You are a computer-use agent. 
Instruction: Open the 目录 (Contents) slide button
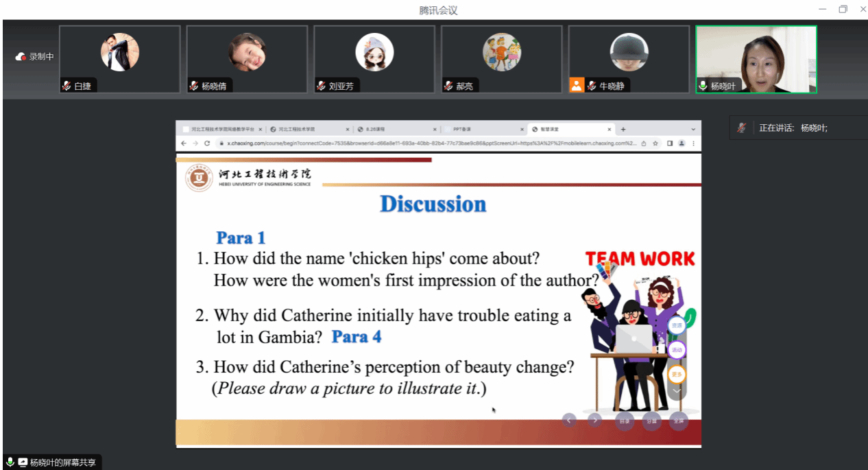click(x=624, y=421)
